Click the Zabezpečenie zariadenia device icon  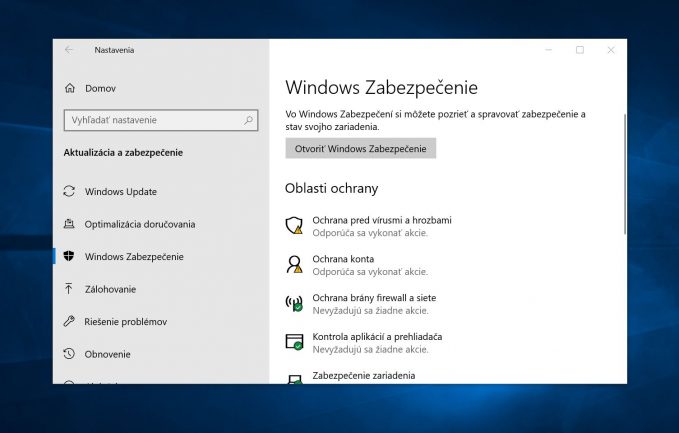click(x=295, y=379)
